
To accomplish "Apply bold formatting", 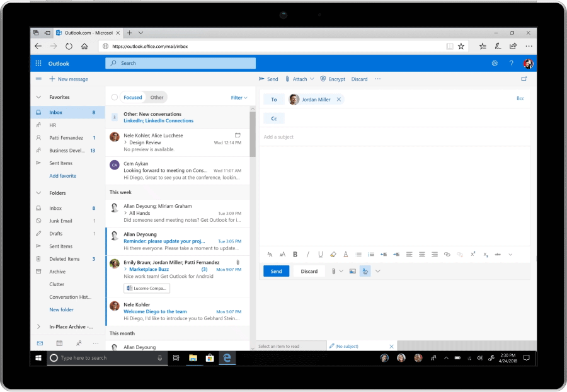I will [295, 255].
